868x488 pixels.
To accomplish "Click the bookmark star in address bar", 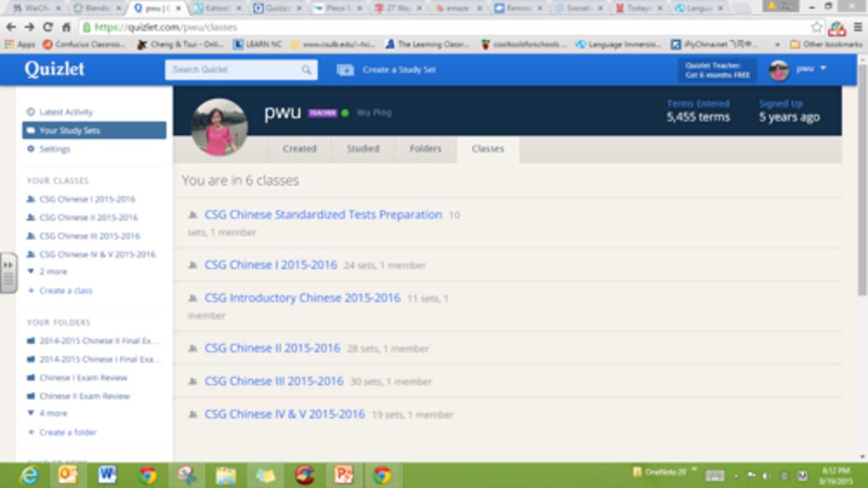I will click(816, 27).
